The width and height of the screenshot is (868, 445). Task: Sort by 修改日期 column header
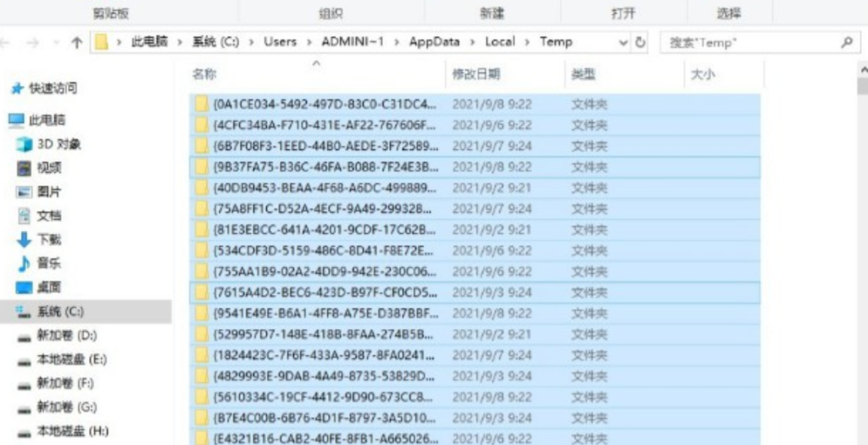(x=476, y=75)
